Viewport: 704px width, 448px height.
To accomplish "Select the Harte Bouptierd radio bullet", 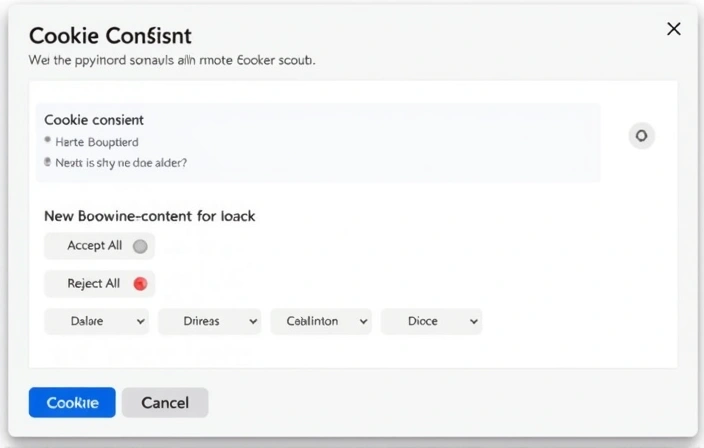I will tap(48, 142).
